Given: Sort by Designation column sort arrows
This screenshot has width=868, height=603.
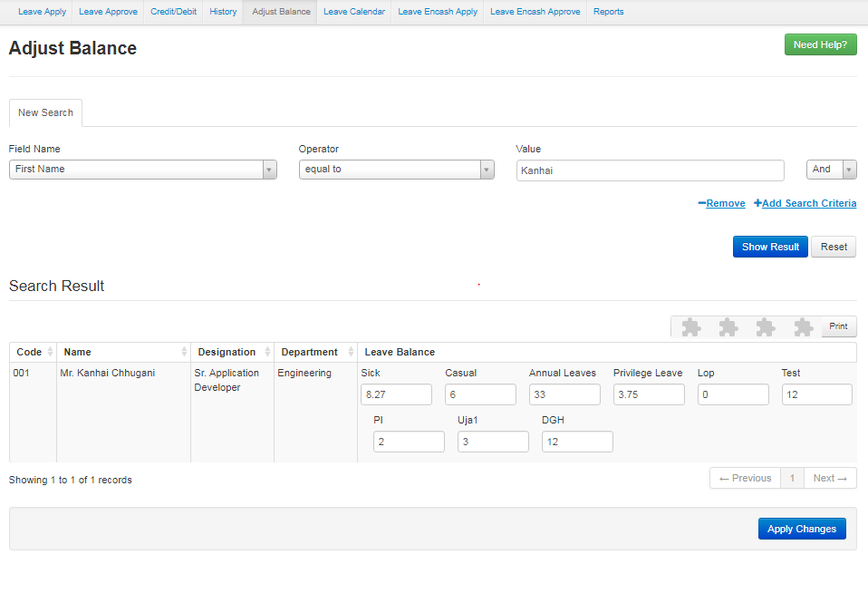Looking at the screenshot, I should [267, 352].
